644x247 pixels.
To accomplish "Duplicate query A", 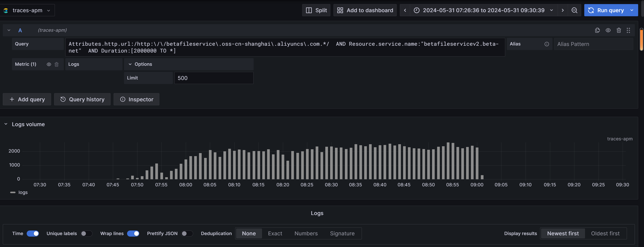I will 597,30.
